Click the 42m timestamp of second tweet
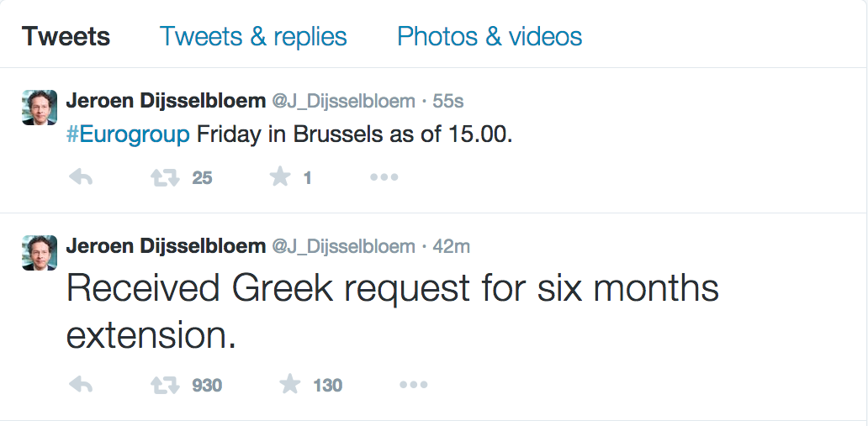This screenshot has width=868, height=426. 451,246
